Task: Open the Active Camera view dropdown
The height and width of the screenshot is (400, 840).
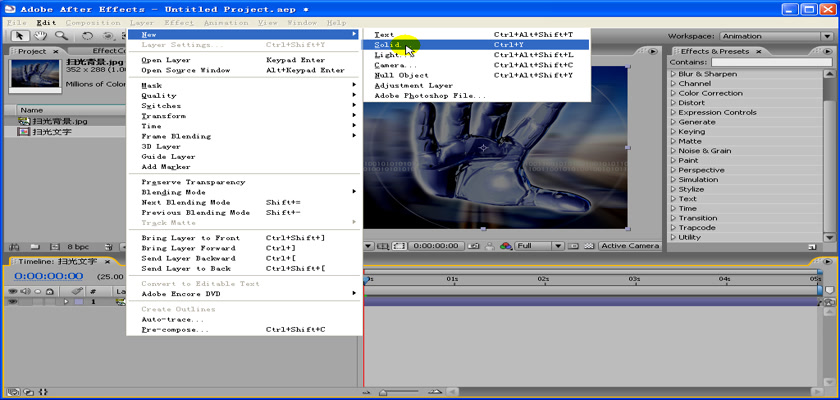Action: 629,246
